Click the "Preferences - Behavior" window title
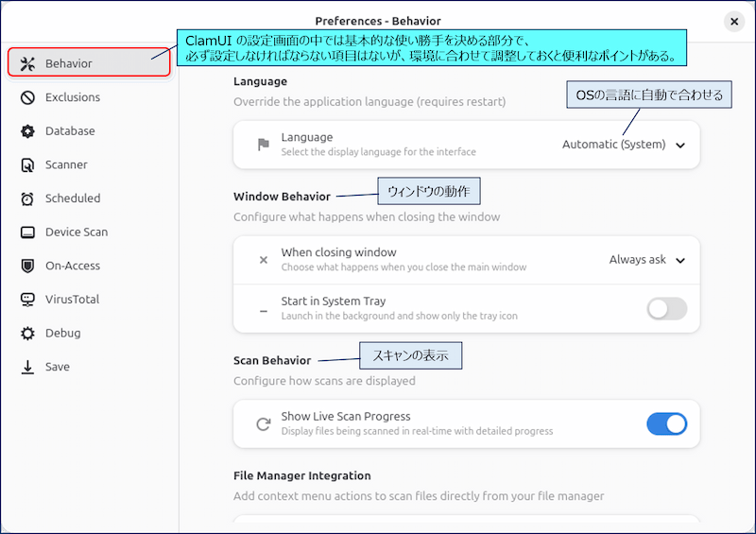 click(x=378, y=21)
